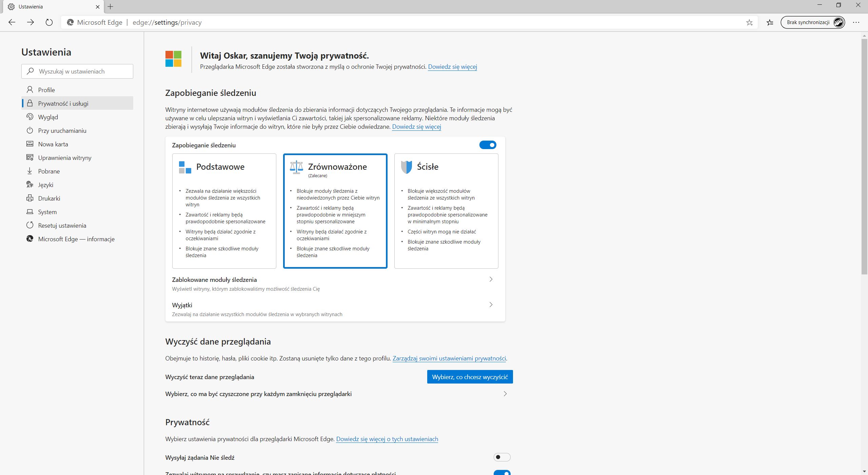
Task: Click Wybierz, co chcesz wyczyścić button
Action: [x=470, y=377]
